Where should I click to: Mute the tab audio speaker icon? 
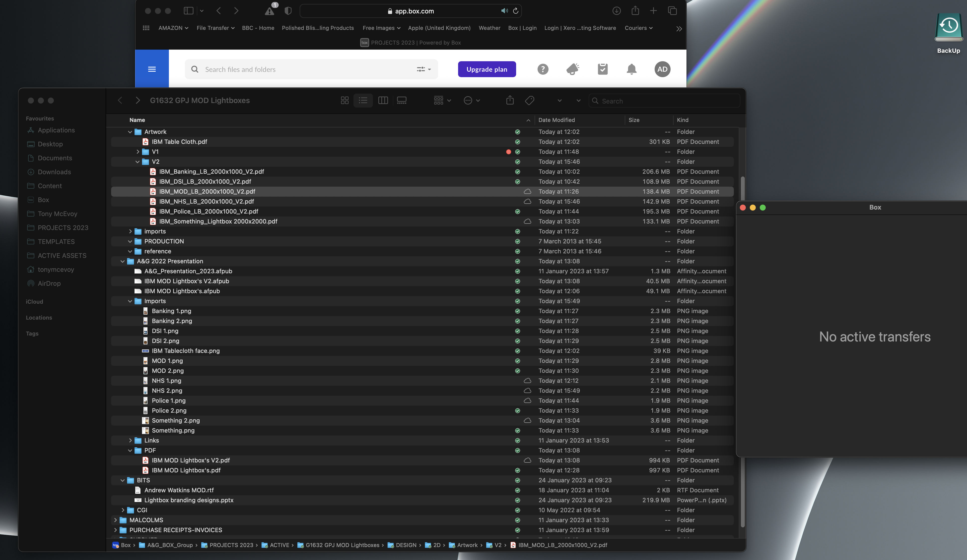pyautogui.click(x=504, y=11)
